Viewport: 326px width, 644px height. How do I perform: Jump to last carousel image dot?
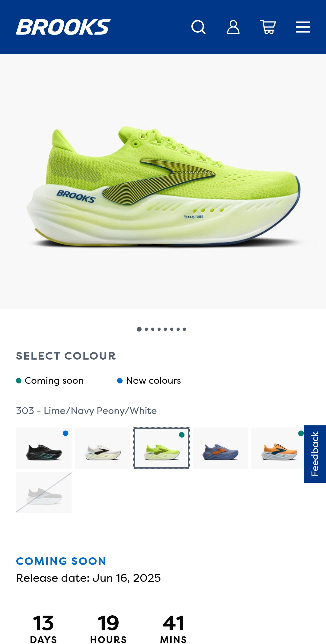[x=184, y=329]
